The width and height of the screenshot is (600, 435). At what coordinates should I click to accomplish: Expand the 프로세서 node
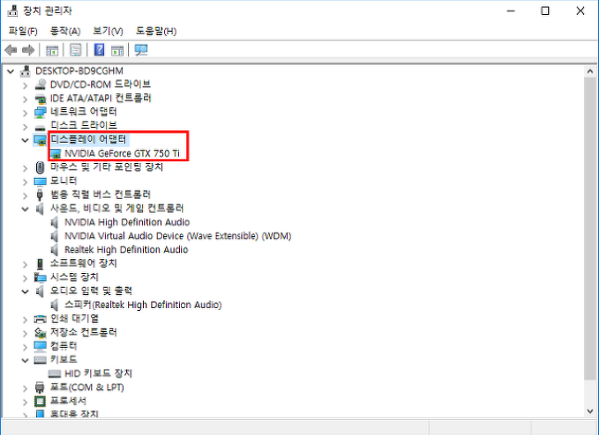pyautogui.click(x=25, y=402)
